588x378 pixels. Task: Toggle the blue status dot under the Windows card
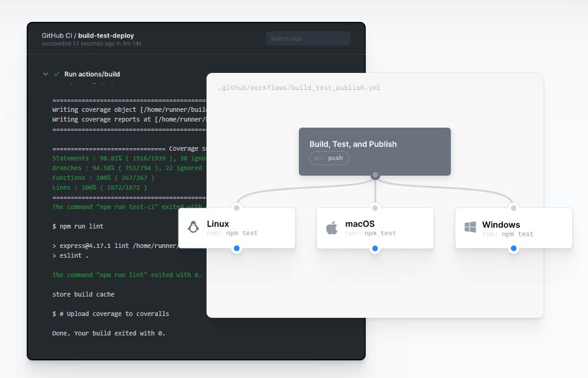[x=513, y=248]
